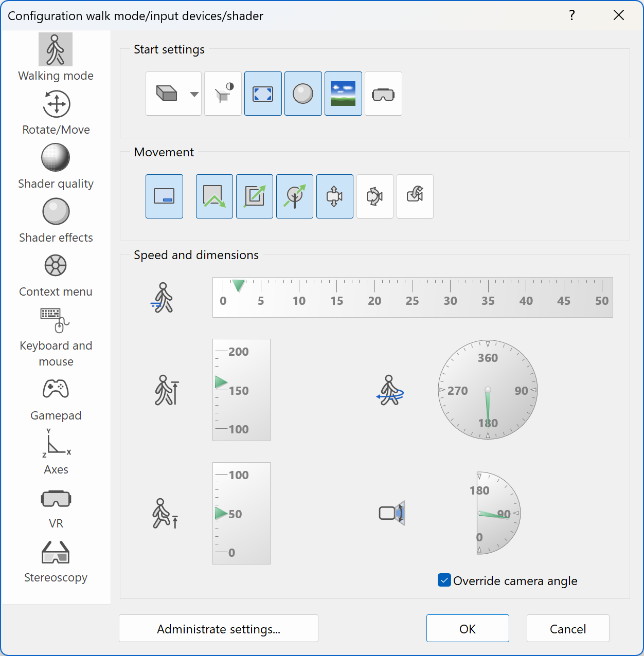The width and height of the screenshot is (644, 656).
Task: Toggle full screen start setting button
Action: (x=263, y=94)
